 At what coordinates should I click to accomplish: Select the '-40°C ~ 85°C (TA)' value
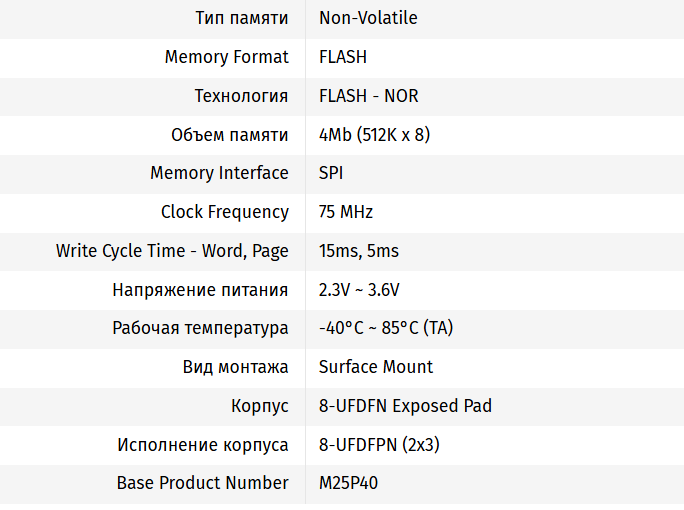386,328
